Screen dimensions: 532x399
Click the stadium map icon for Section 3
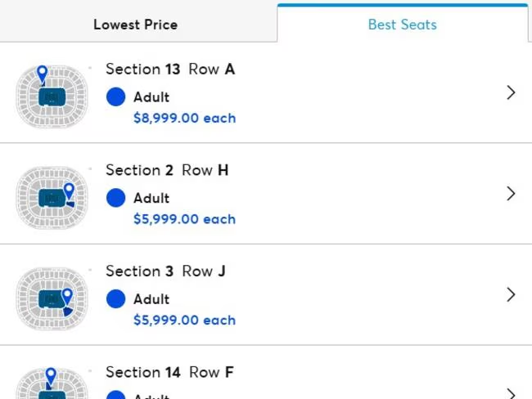[x=51, y=295]
